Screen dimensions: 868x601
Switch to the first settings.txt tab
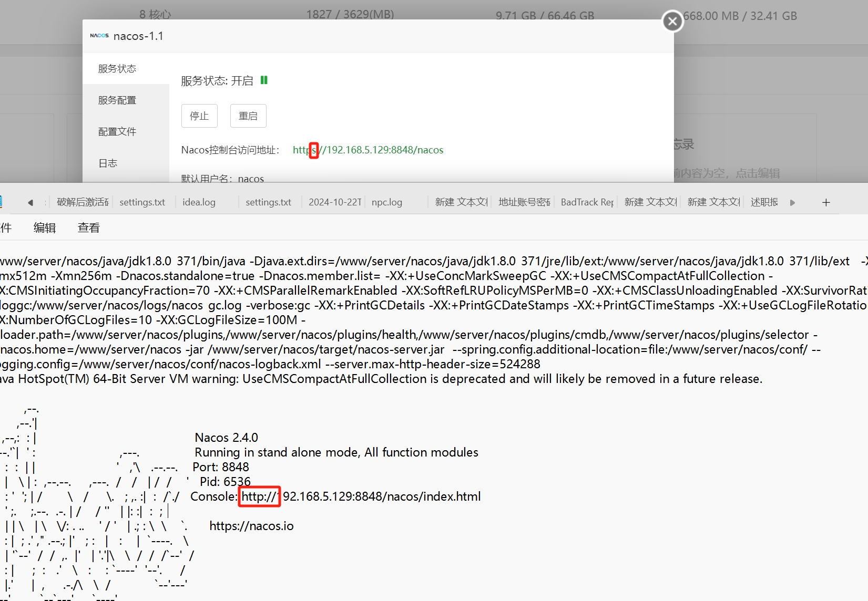click(142, 202)
